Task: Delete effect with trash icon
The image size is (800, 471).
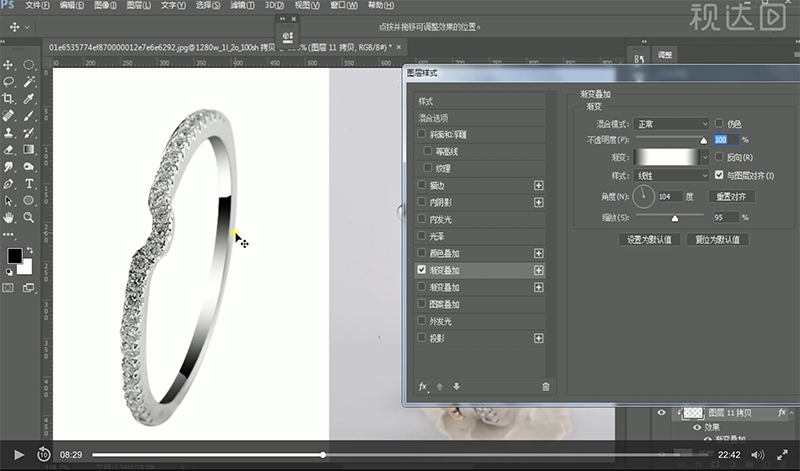Action: 545,387
